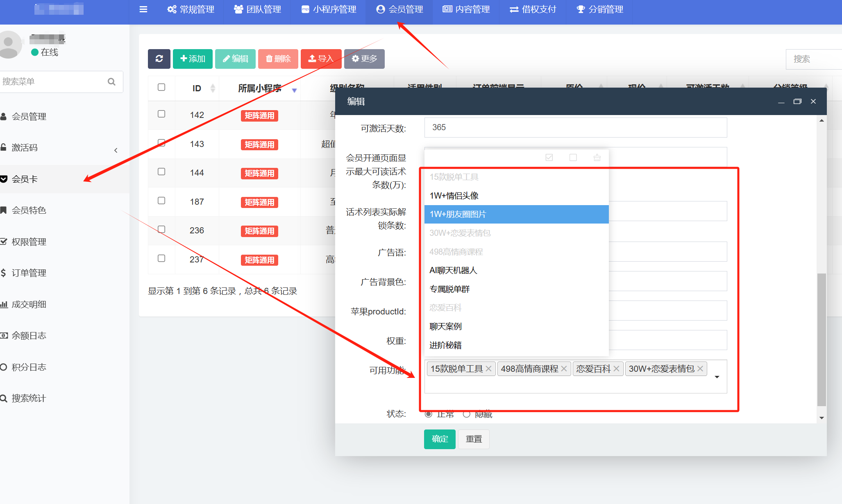
Task: Open 内容管理 in top navigation
Action: 466,9
